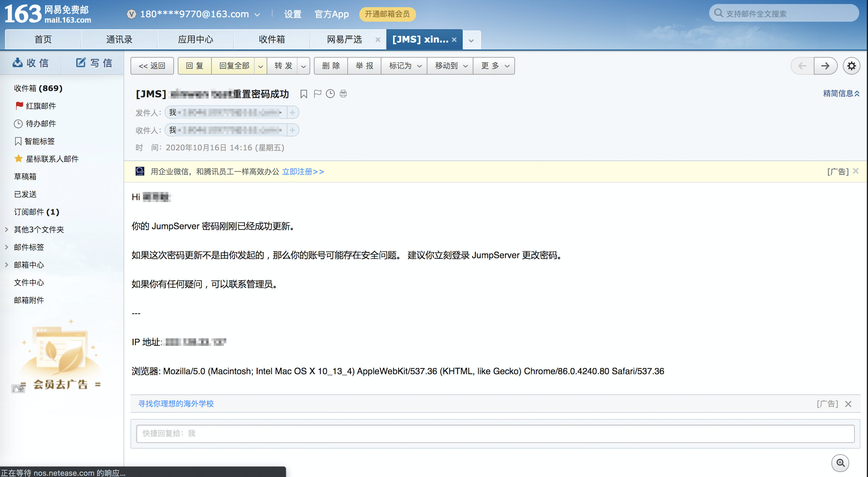868x477 pixels.
Task: Open the 移动到 dropdown
Action: click(450, 66)
